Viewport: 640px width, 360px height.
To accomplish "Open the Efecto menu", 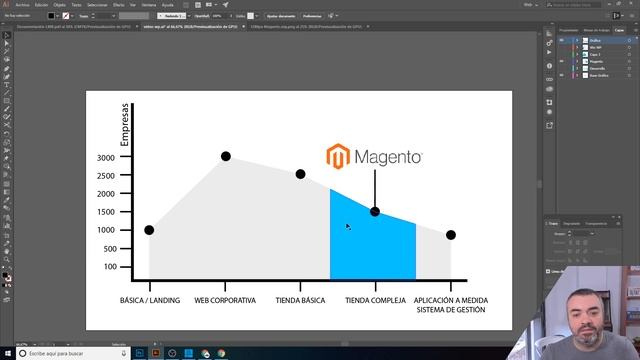I will (x=118, y=5).
